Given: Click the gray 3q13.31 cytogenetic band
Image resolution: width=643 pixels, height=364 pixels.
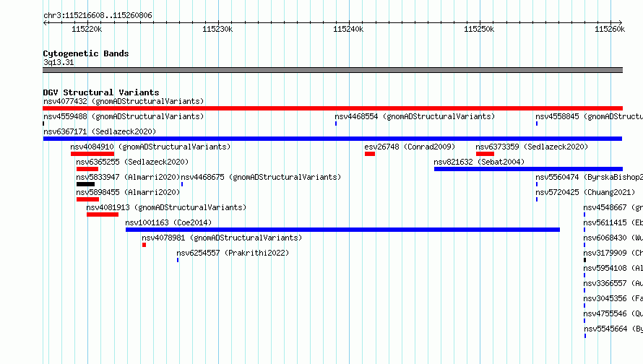Looking at the screenshot, I should click(x=332, y=70).
